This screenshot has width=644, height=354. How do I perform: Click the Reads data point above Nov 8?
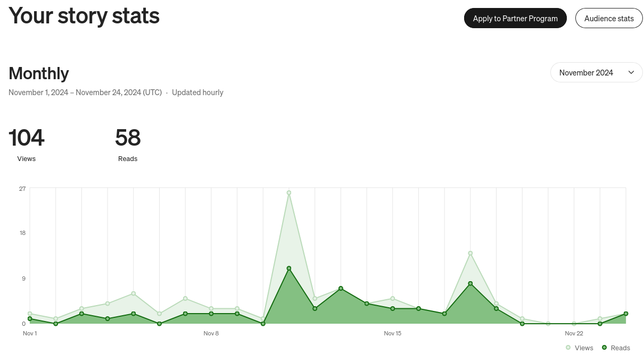click(211, 314)
